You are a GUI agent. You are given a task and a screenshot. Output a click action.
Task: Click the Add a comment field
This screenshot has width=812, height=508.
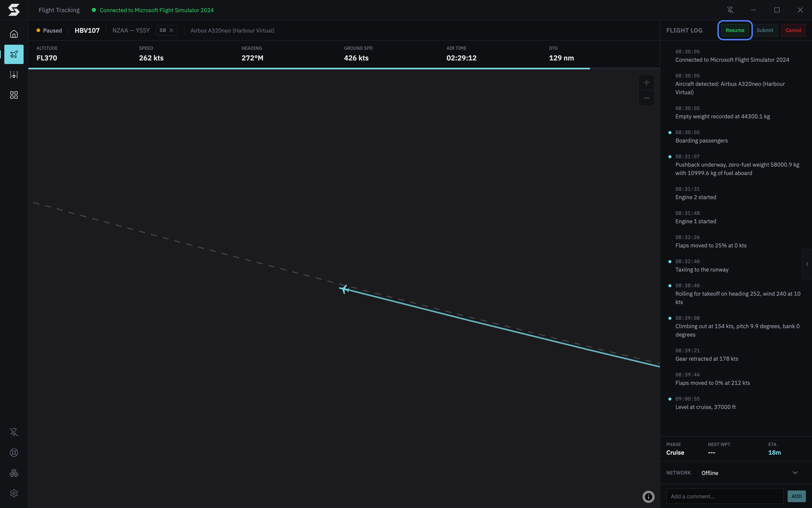click(724, 496)
